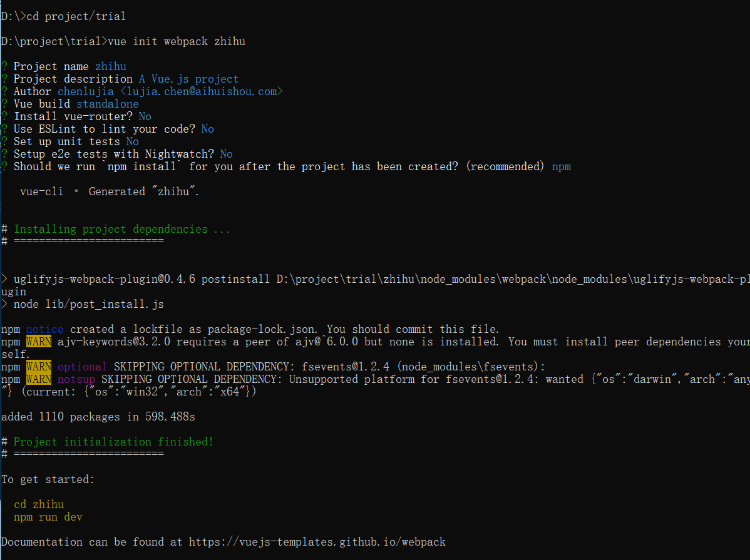Click the "No" answer for vue-router
750x560 pixels.
coord(145,116)
